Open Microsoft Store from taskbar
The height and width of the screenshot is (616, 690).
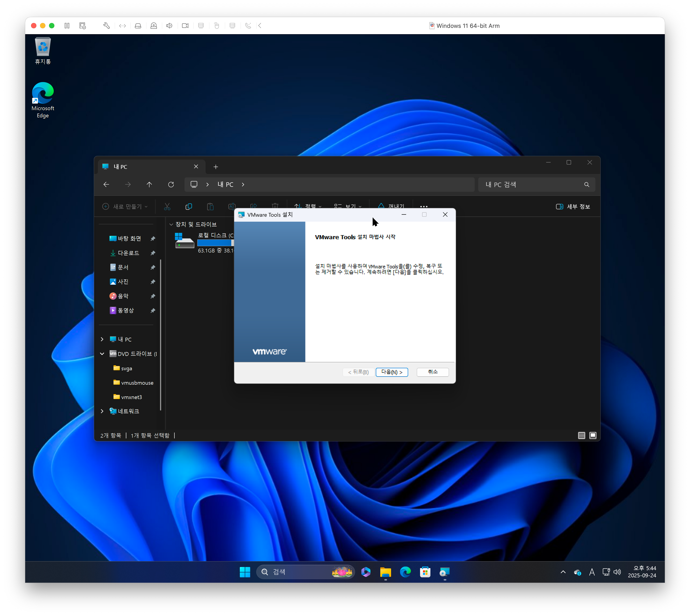click(x=425, y=572)
